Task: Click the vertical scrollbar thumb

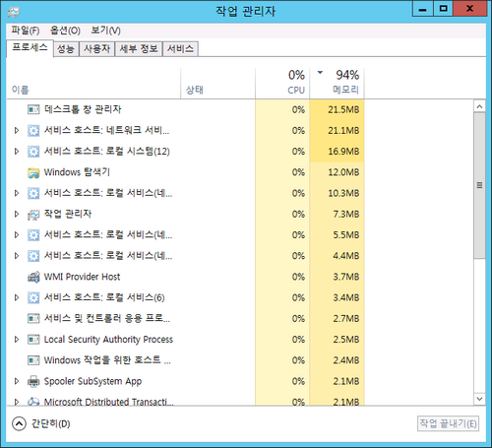Action: [479, 186]
